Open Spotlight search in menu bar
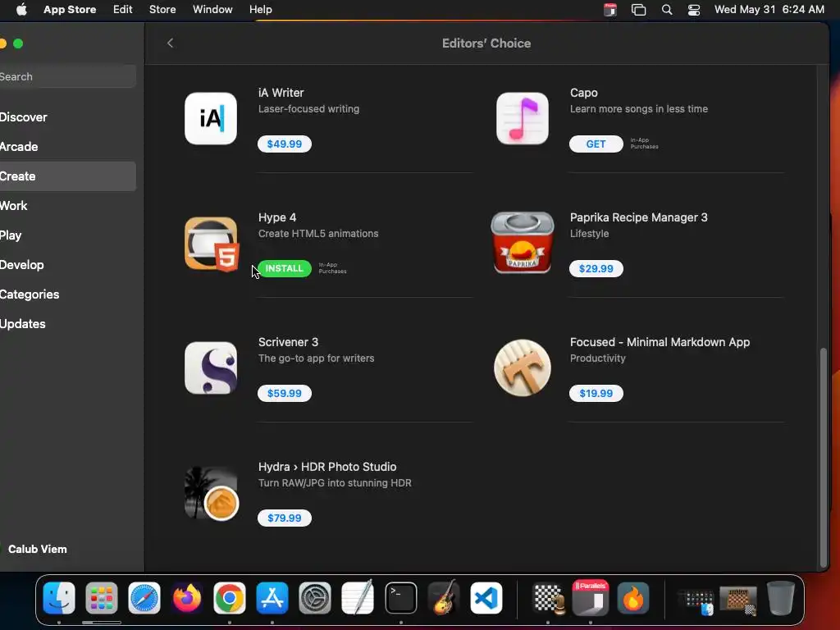The image size is (840, 630). coord(667,10)
